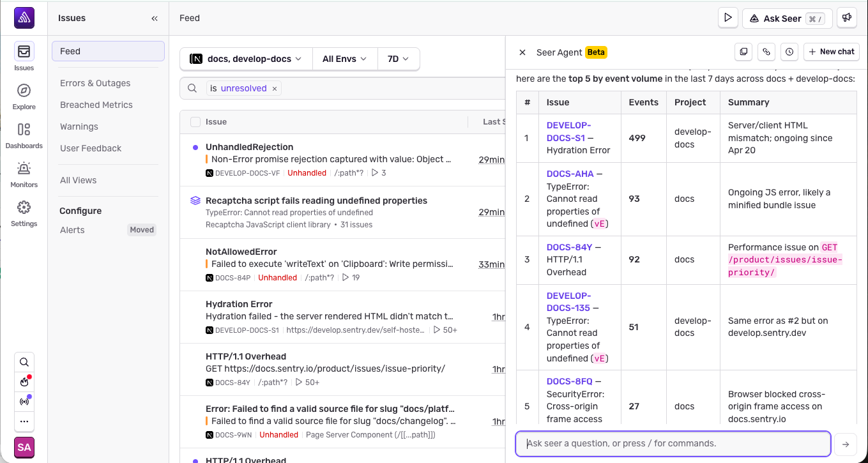Viewport: 868px width, 463px height.
Task: Open the All Envs environment dropdown
Action: pos(345,59)
